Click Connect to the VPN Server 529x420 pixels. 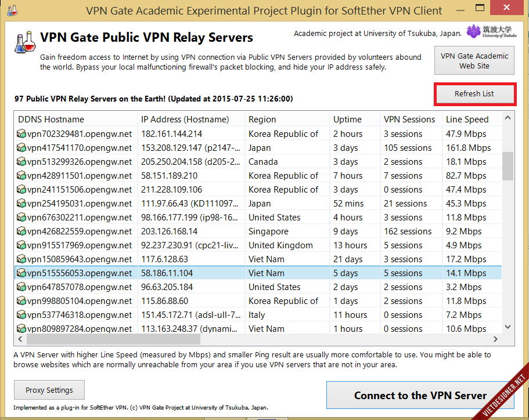pyautogui.click(x=420, y=395)
